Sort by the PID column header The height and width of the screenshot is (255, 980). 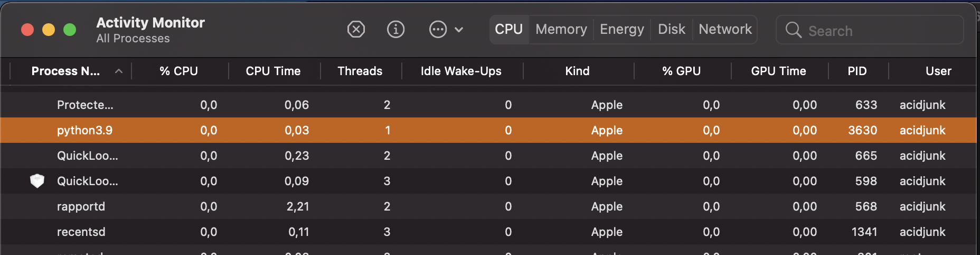[x=857, y=71]
